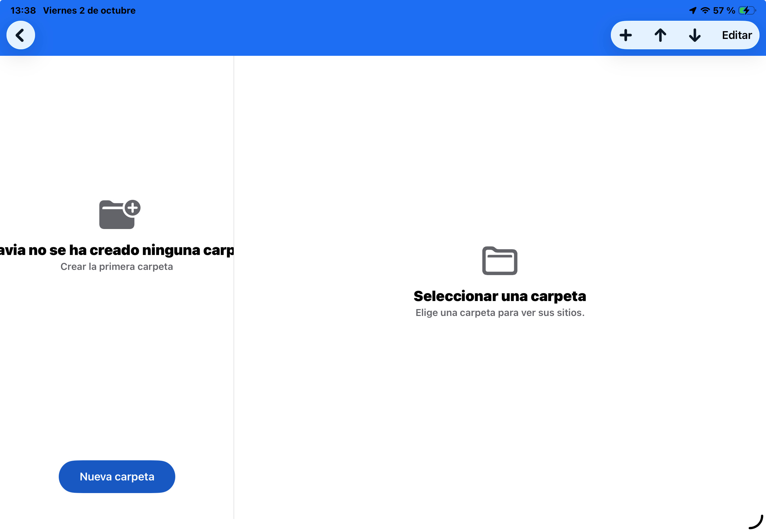Click the empty folder outline icon
The image size is (766, 532).
point(500,261)
